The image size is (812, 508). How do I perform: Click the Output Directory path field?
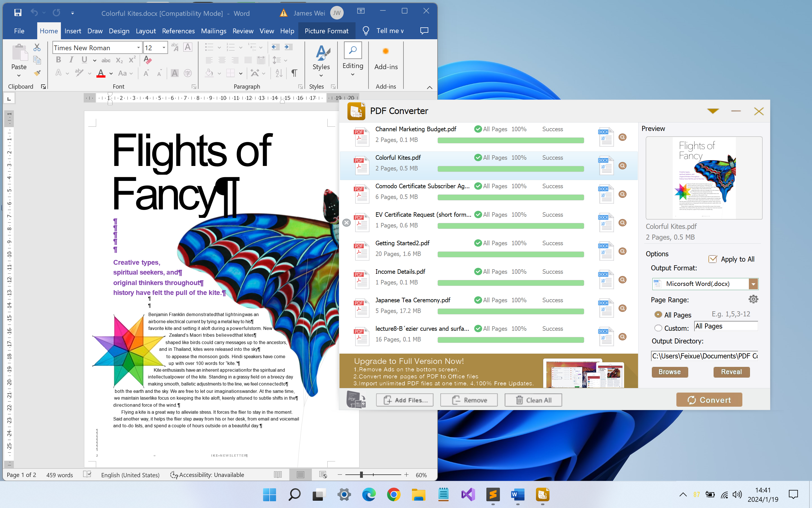click(x=704, y=356)
